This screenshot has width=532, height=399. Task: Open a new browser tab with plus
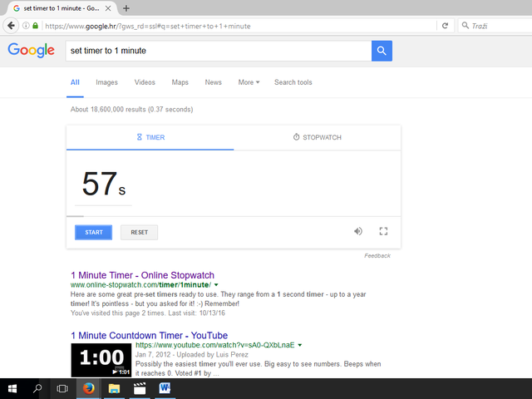[x=126, y=8]
